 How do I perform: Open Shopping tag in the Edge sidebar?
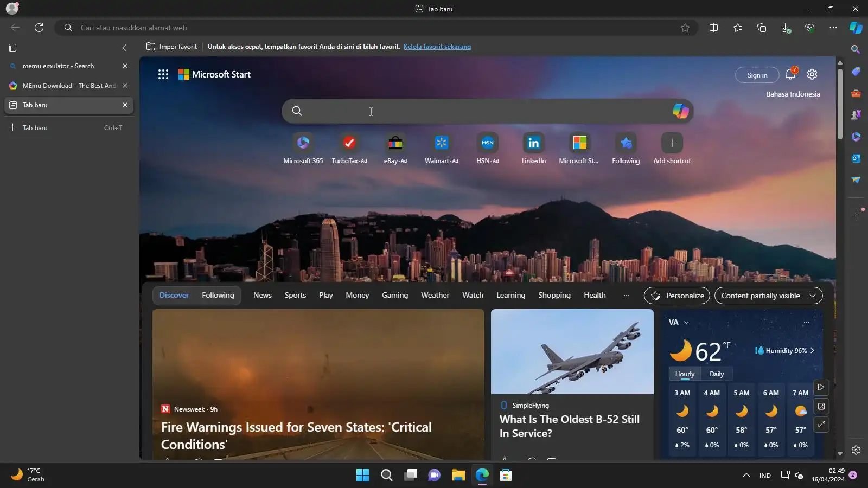pyautogui.click(x=856, y=72)
